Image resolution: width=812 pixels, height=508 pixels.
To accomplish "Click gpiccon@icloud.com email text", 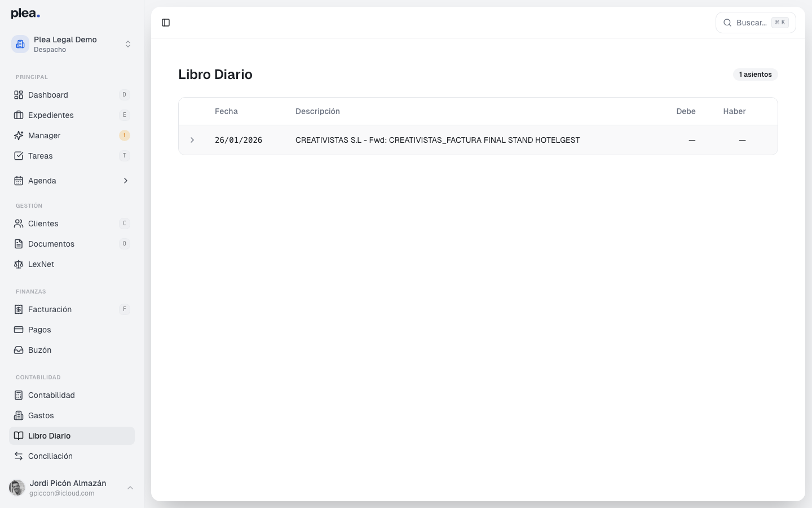I will pyautogui.click(x=61, y=493).
